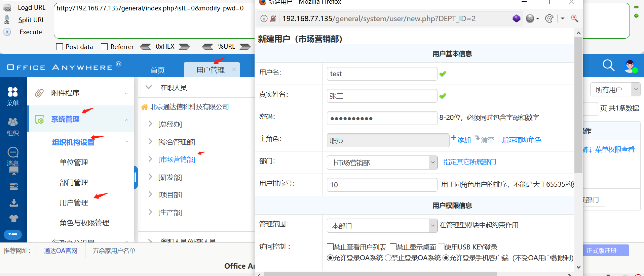Open the 所有用户 dropdown
644x276 pixels.
click(x=615, y=89)
